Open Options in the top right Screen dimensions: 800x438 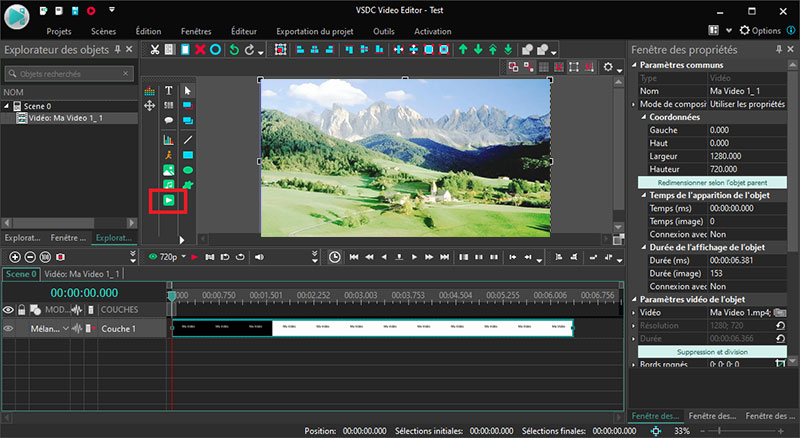tap(760, 31)
